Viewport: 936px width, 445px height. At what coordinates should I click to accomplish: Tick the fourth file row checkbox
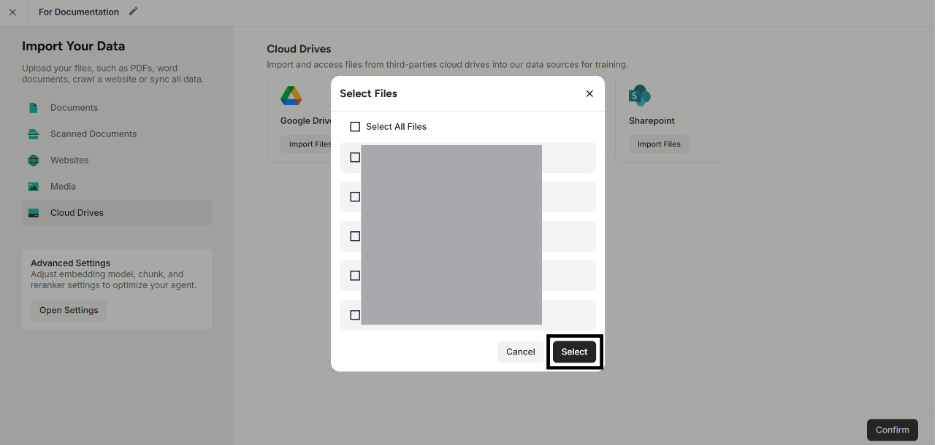click(355, 275)
